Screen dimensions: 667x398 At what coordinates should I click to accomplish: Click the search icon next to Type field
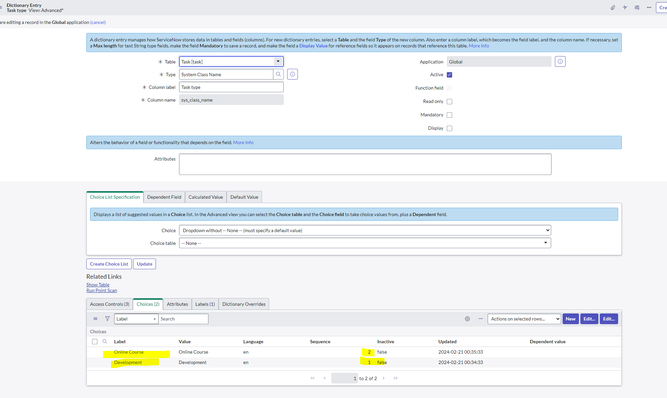tap(278, 74)
